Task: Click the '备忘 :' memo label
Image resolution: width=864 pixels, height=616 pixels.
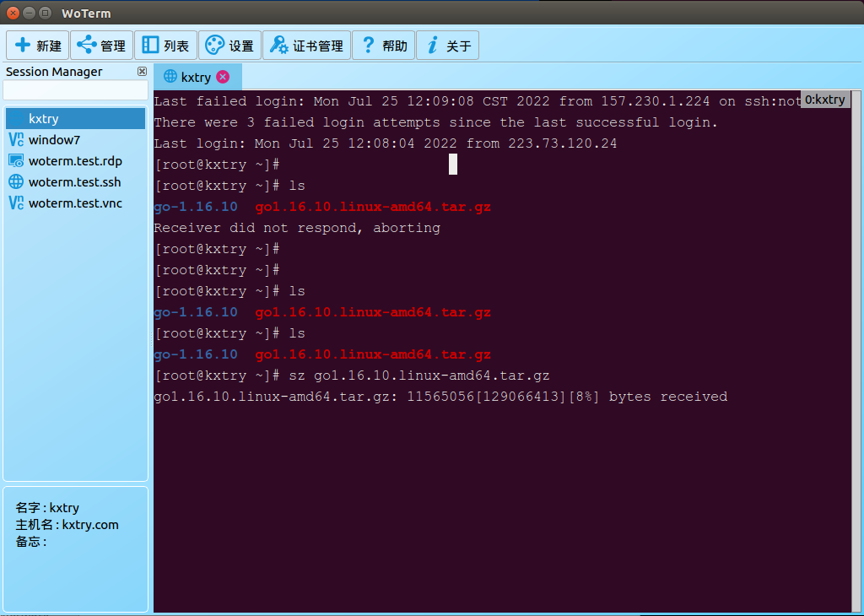Action: pyautogui.click(x=31, y=542)
